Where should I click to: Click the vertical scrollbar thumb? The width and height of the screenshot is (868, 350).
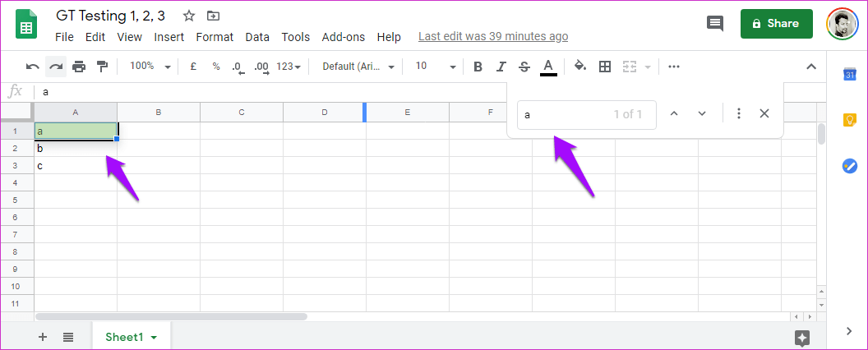[821, 134]
